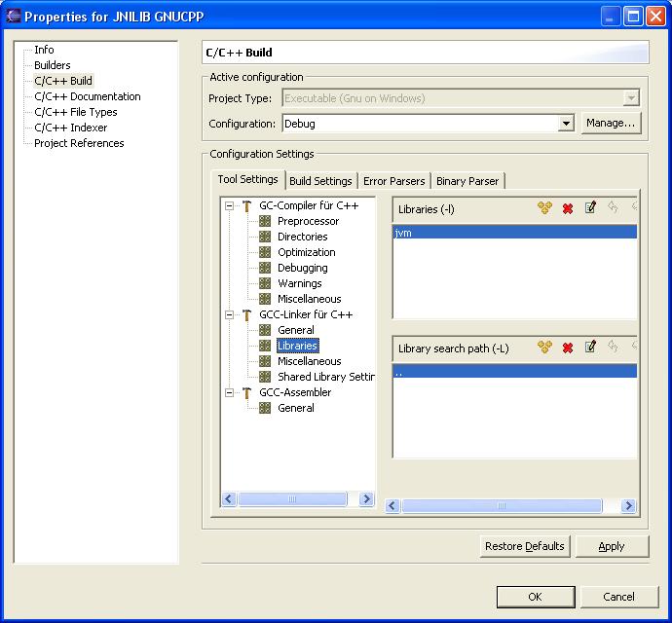Click the settings pane horizontal scrollbar thumb

(x=502, y=506)
